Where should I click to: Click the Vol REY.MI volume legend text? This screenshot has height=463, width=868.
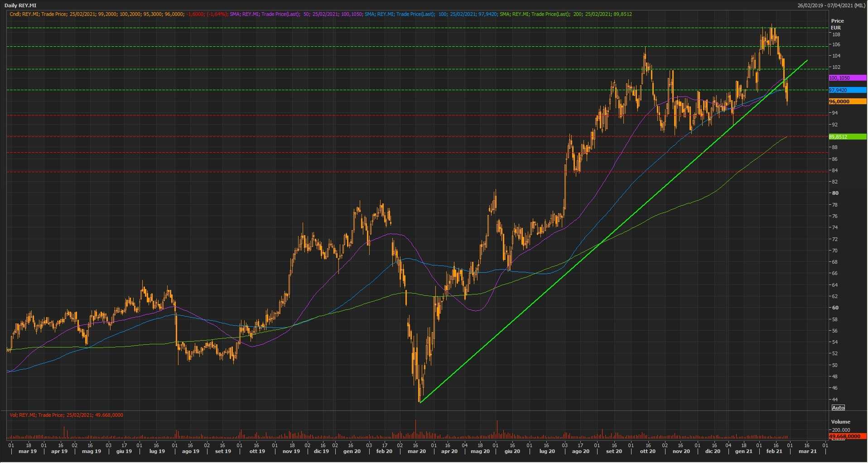click(66, 415)
